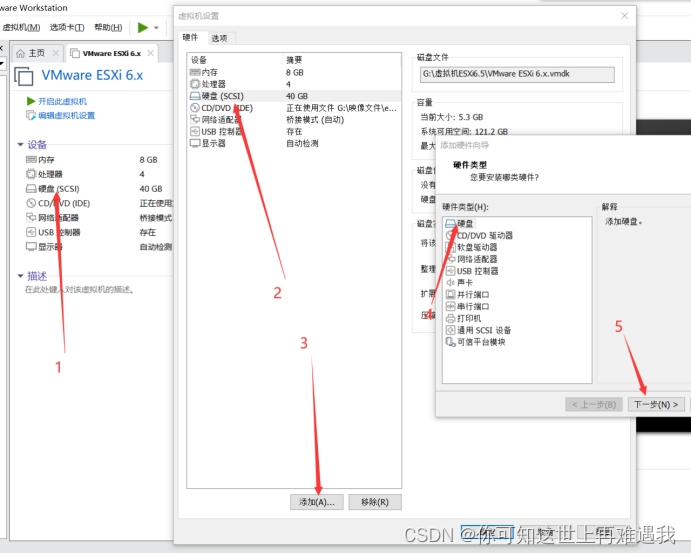Click the USB 控制器 icon in the main device list

tap(31, 232)
